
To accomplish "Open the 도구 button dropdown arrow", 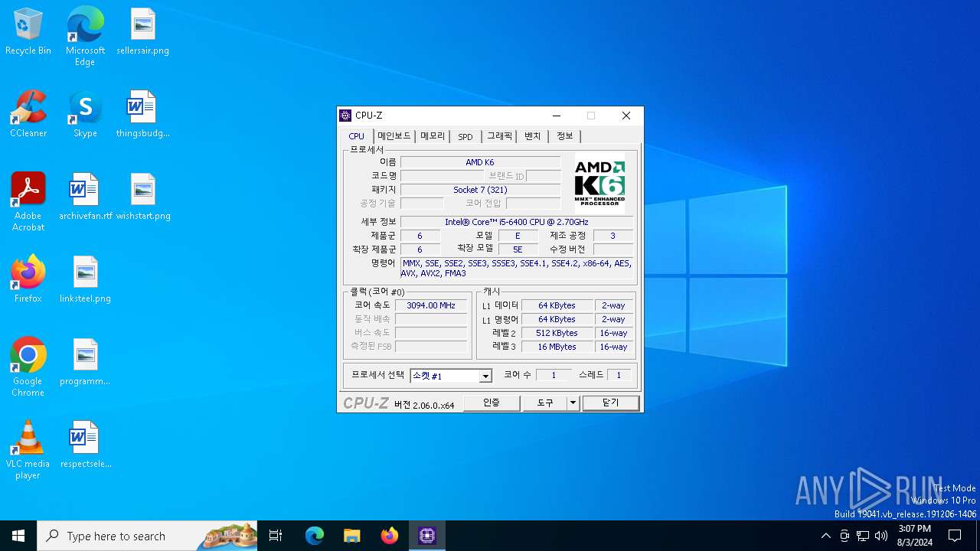I will (573, 403).
